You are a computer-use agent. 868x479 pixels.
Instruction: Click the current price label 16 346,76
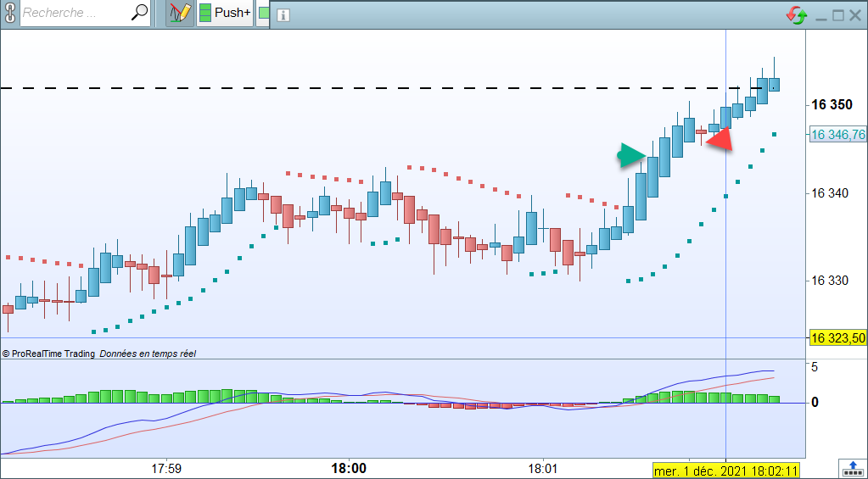click(x=838, y=135)
